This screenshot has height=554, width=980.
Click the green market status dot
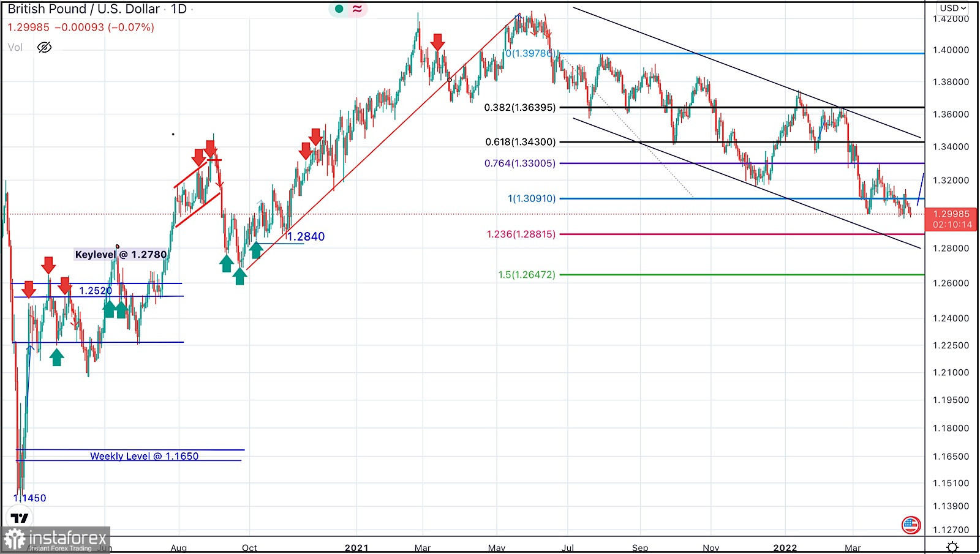tap(339, 9)
